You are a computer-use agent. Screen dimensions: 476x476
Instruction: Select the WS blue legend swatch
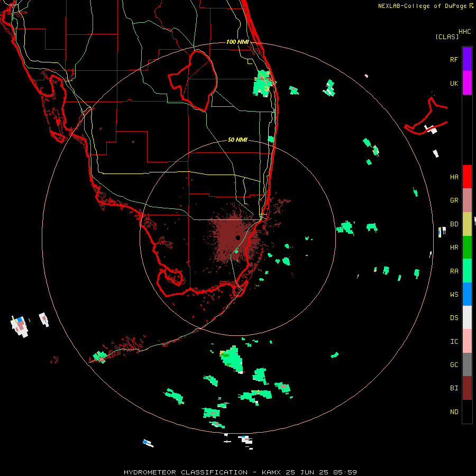(x=467, y=294)
